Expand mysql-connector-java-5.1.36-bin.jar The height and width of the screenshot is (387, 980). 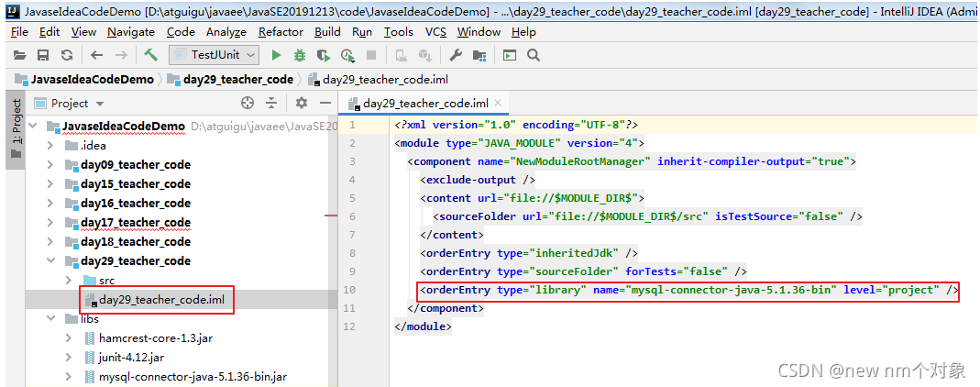click(x=69, y=377)
